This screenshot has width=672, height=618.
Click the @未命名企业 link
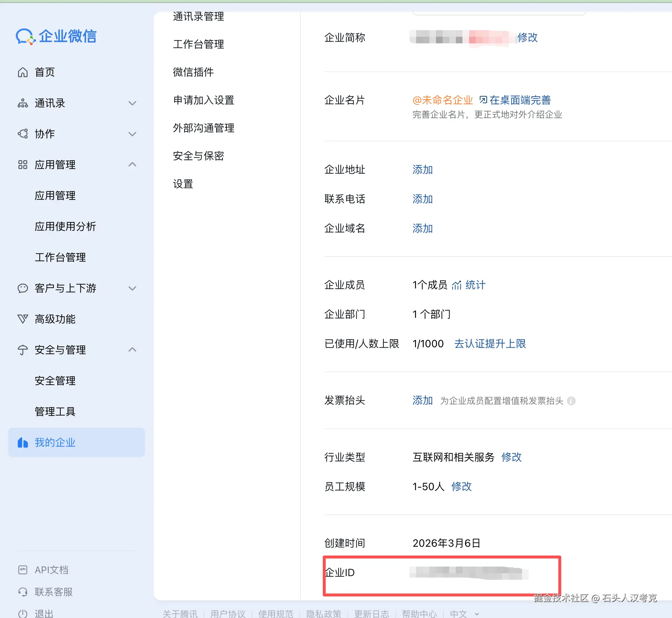pos(443,100)
